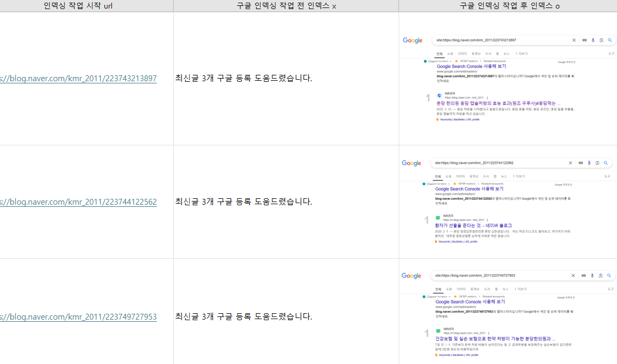This screenshot has height=364, width=617.
Task: Select the Google result screenshot for 223749727953
Action: 508,314
